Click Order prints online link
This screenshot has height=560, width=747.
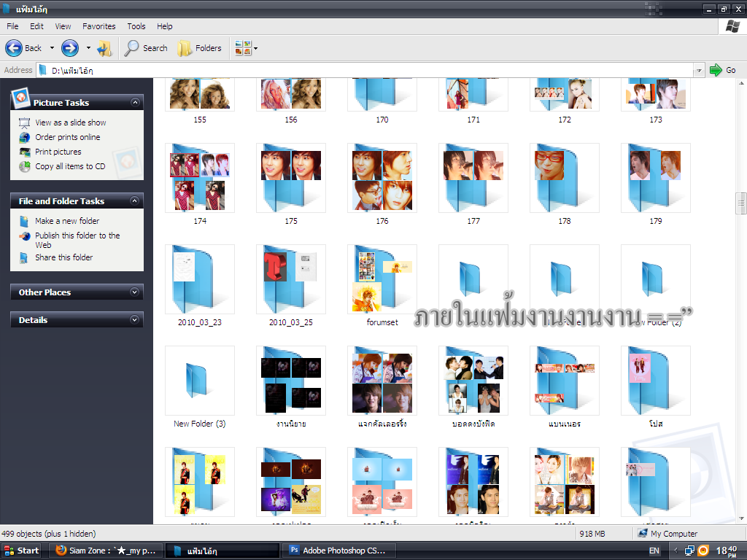tap(68, 137)
